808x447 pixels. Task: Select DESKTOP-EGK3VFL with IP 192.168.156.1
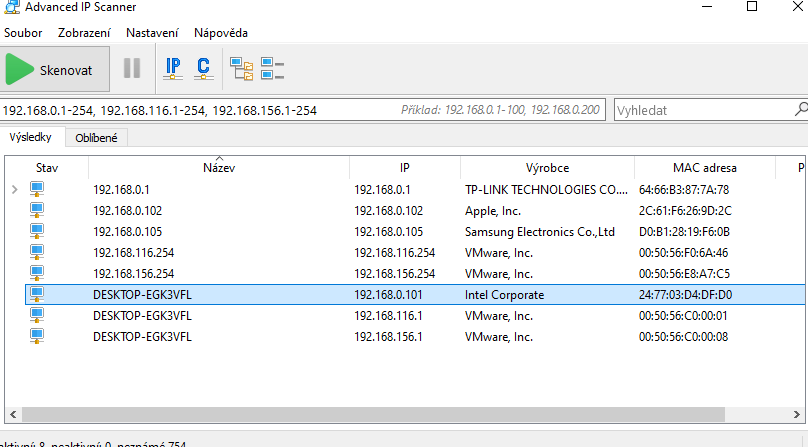(x=142, y=337)
